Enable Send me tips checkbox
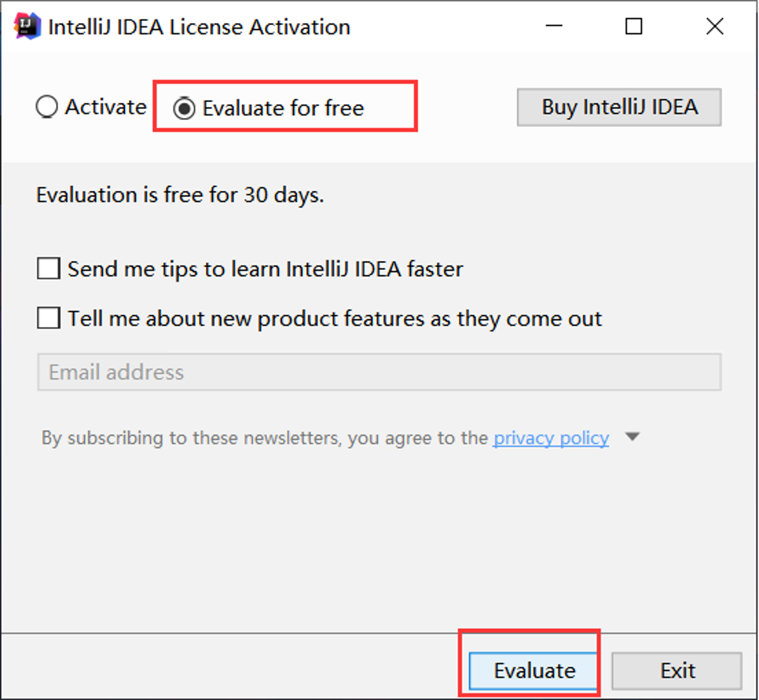 [49, 268]
